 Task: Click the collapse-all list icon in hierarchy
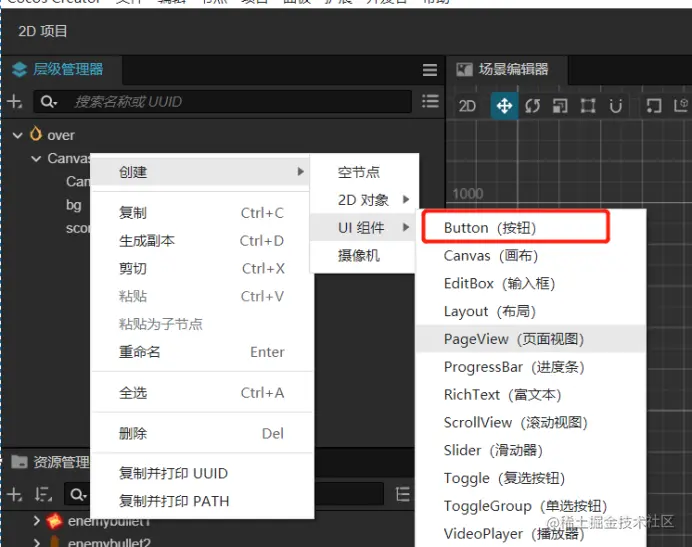pos(430,101)
